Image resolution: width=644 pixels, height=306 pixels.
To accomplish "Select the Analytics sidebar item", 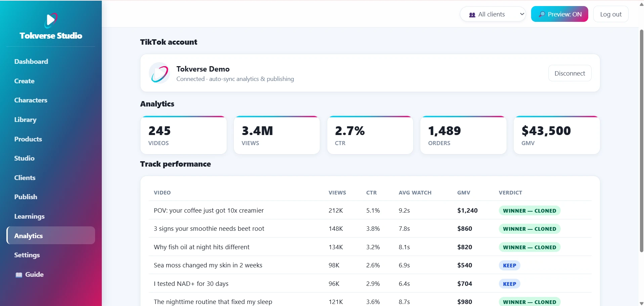I will [x=51, y=235].
